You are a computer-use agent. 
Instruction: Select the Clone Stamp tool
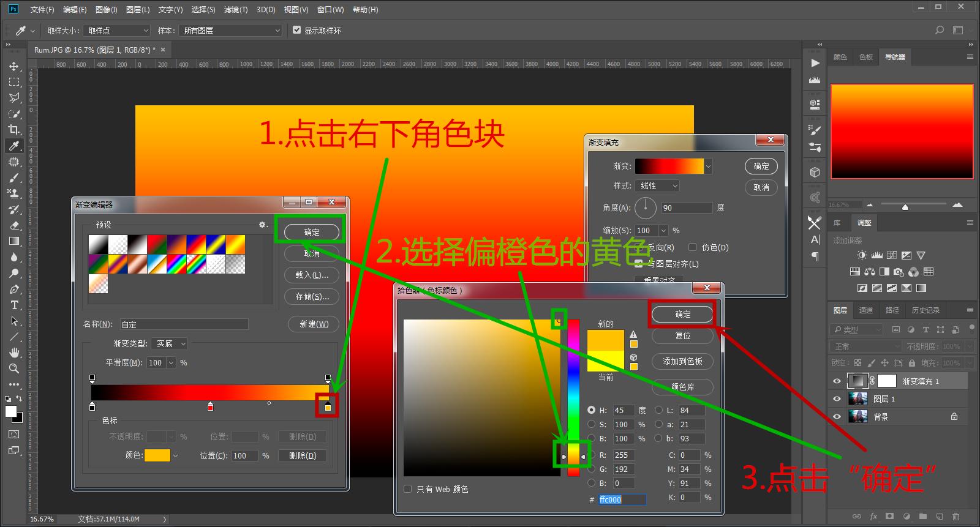14,193
